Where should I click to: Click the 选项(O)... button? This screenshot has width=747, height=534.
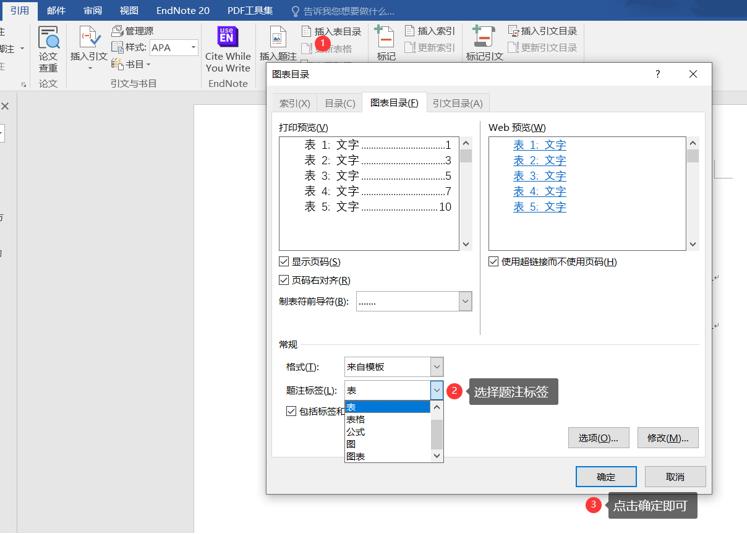click(598, 438)
